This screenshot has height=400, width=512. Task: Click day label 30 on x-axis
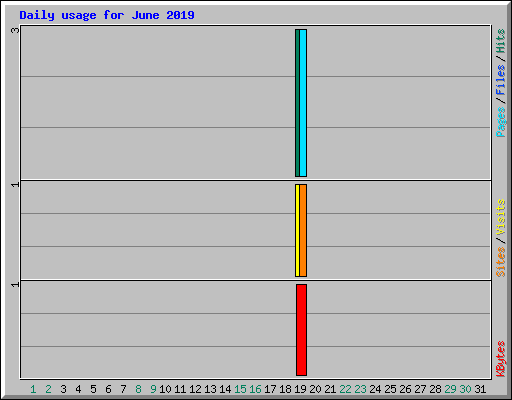click(x=465, y=389)
